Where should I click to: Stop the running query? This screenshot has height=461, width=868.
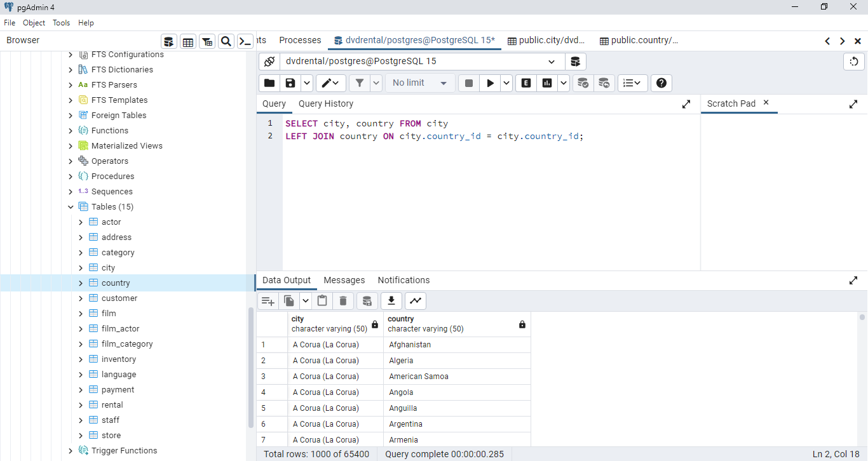469,83
